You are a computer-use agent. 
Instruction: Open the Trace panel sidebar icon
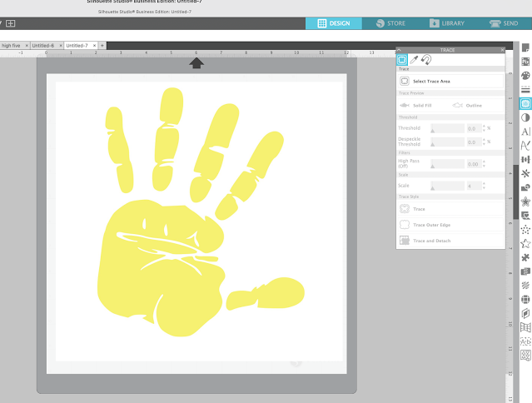tap(525, 104)
